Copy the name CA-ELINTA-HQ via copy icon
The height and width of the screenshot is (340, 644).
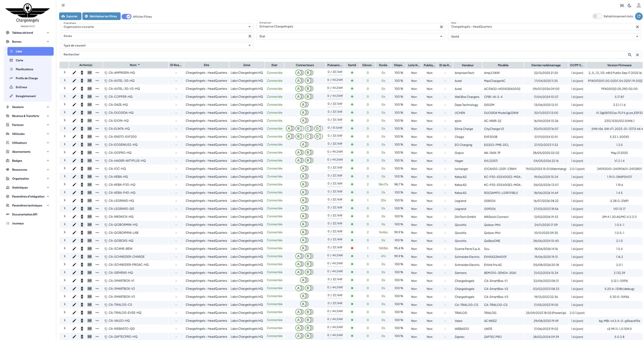click(106, 129)
